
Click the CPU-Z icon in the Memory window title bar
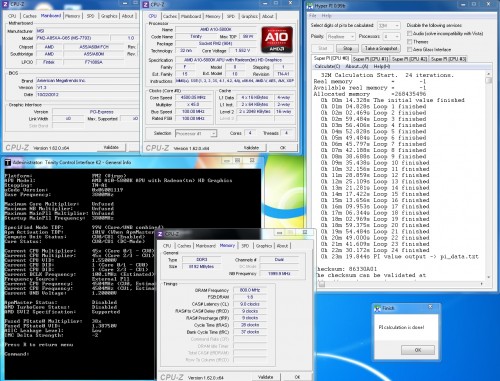[160, 234]
